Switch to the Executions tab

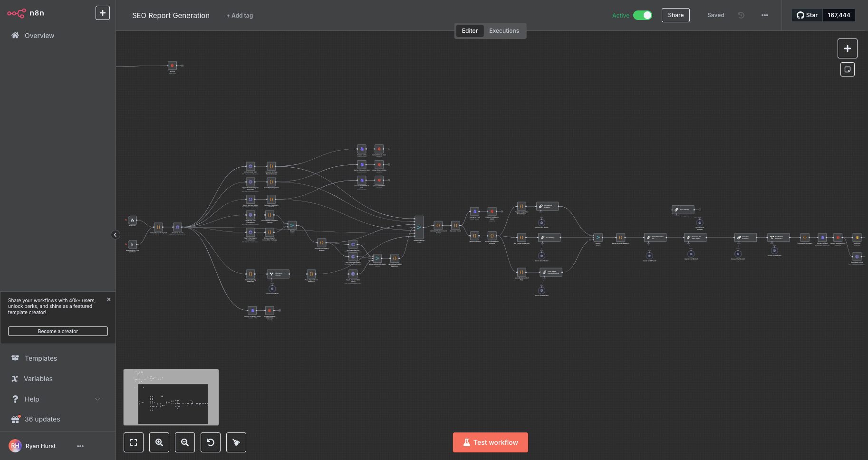(x=504, y=31)
